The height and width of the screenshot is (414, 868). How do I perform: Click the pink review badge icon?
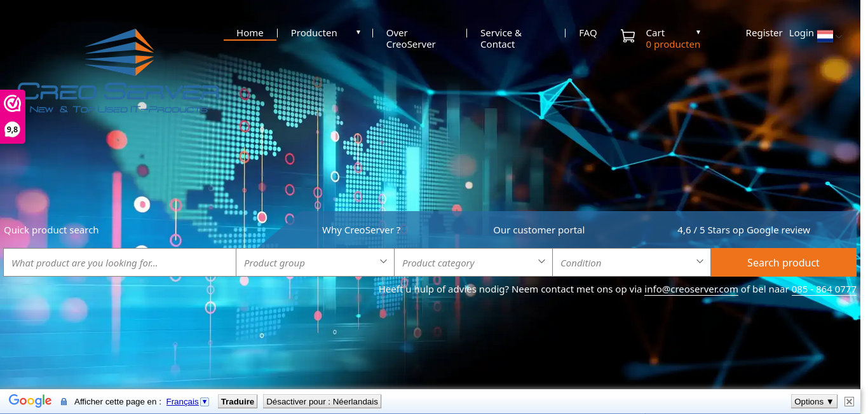[x=12, y=103]
